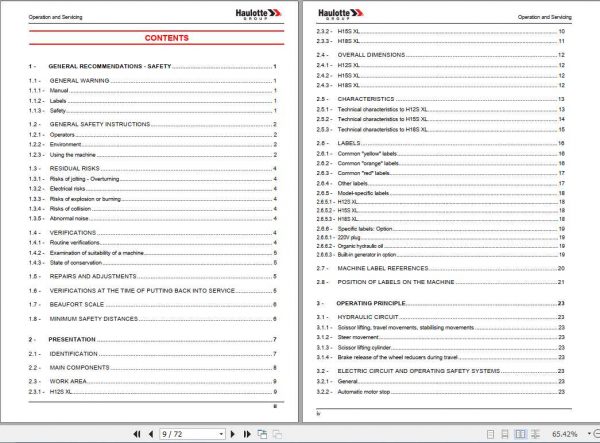The height and width of the screenshot is (443, 600).
Task: Click the 'Steer movement' entry
Action: (358, 337)
